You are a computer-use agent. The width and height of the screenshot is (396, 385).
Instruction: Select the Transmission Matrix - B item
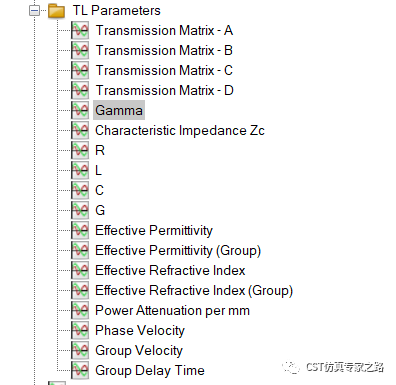tap(164, 51)
